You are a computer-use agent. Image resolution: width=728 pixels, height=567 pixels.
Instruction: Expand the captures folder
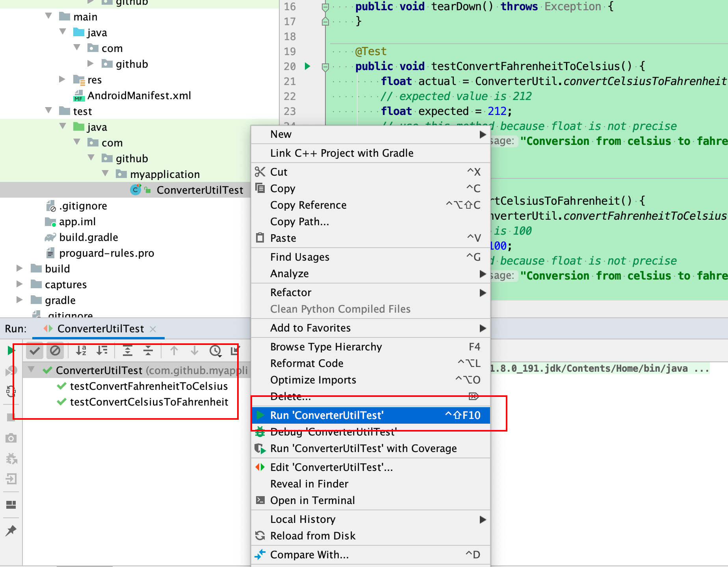[x=20, y=284]
